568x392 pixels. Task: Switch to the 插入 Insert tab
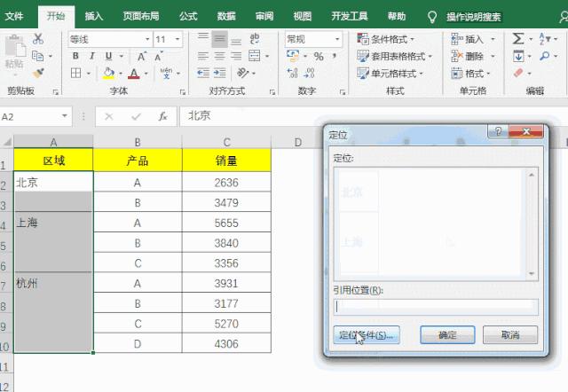tap(94, 16)
